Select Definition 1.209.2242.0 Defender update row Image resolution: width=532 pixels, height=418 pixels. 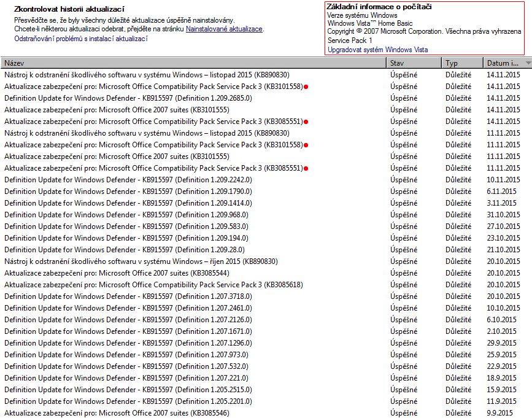tap(266, 180)
